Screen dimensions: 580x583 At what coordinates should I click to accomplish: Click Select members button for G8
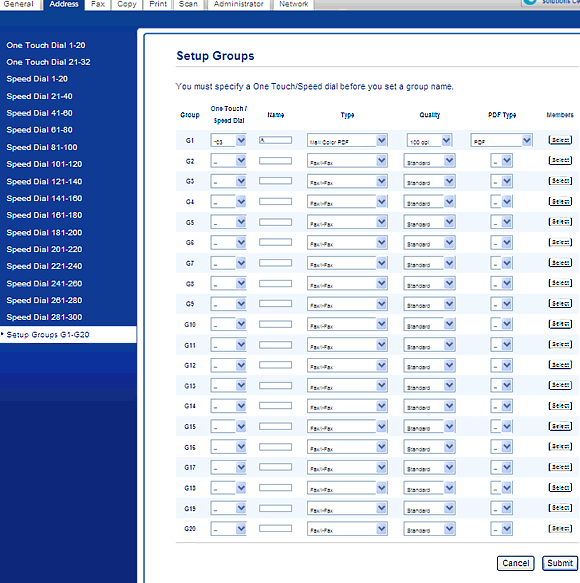click(x=560, y=283)
